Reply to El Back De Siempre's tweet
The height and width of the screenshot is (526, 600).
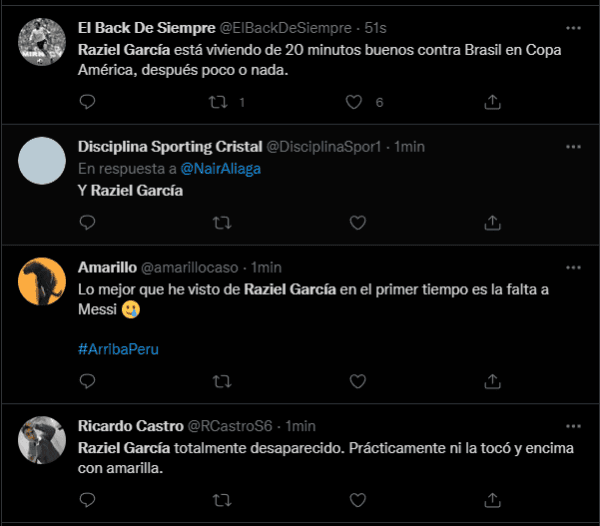click(87, 102)
